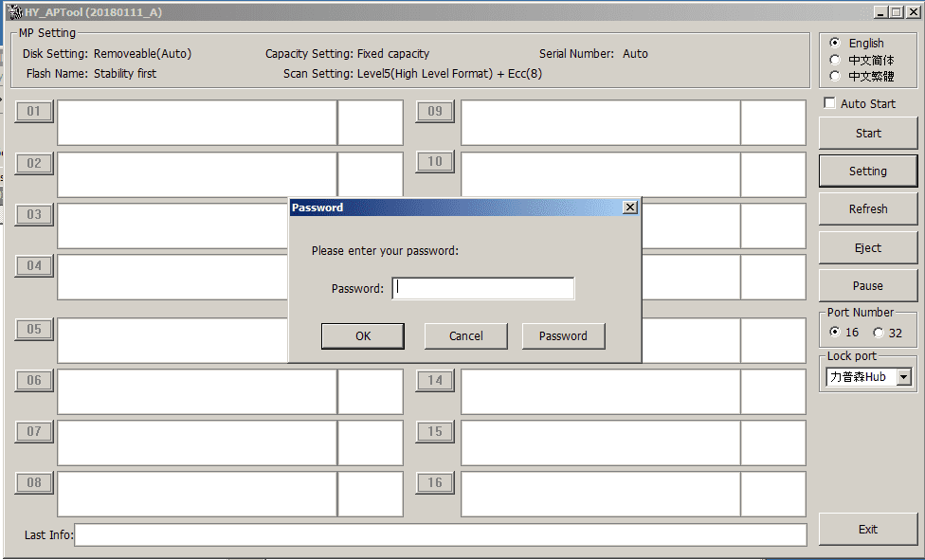Screen dimensions: 925x560
Task: Enable the Auto Start checkbox
Action: 830,103
